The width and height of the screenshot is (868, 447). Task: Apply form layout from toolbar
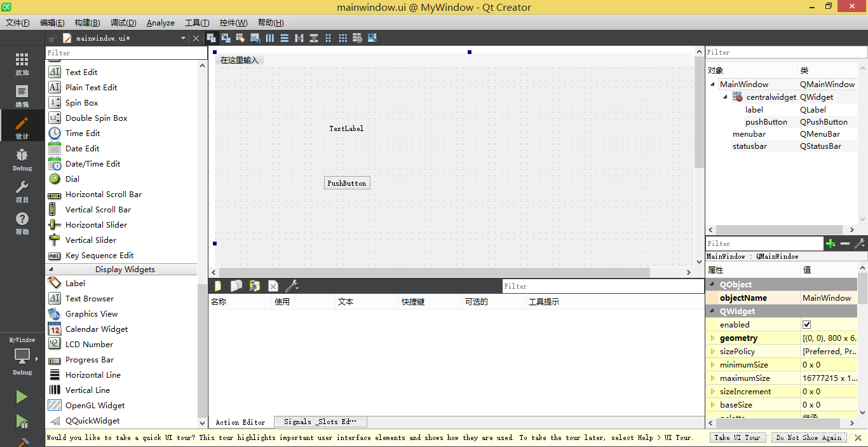(x=328, y=38)
